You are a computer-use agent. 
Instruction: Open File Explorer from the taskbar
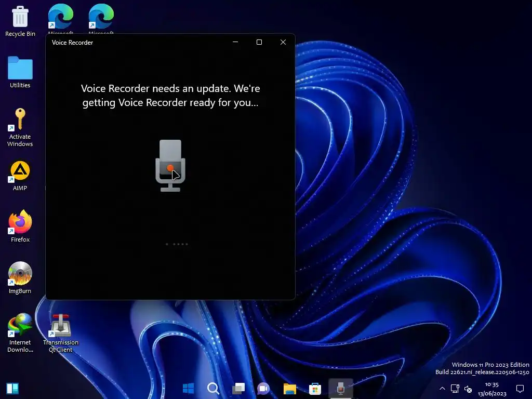click(290, 388)
